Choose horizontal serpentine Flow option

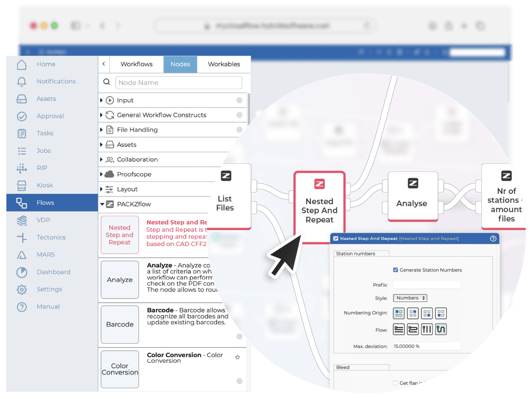(413, 329)
